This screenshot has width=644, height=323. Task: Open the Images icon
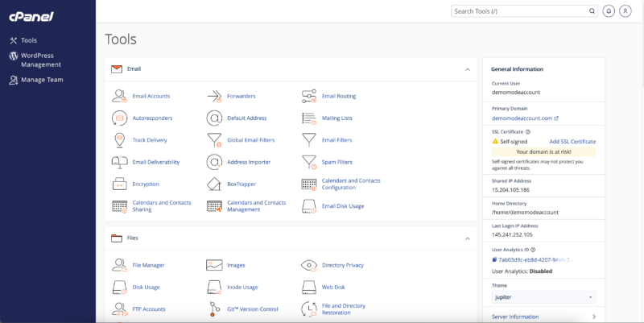click(214, 266)
